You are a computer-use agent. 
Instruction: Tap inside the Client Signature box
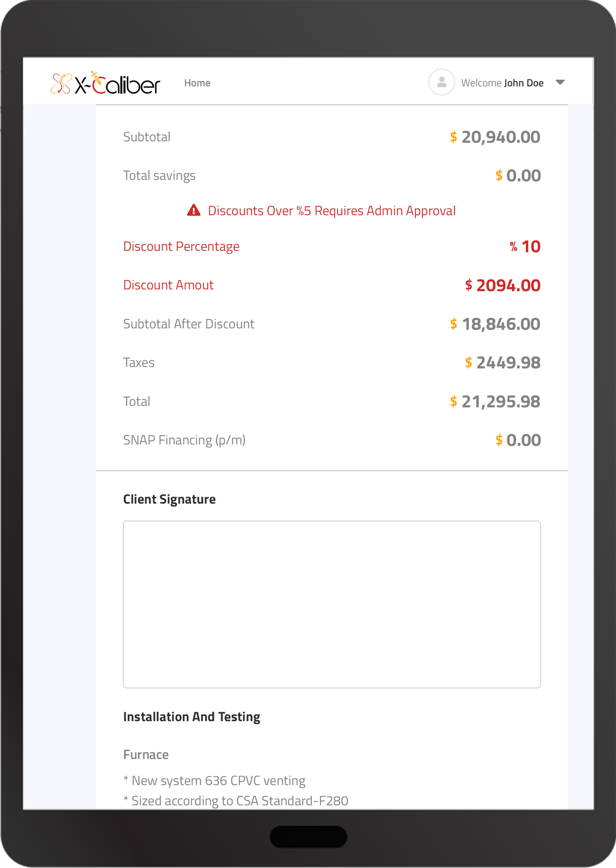331,604
